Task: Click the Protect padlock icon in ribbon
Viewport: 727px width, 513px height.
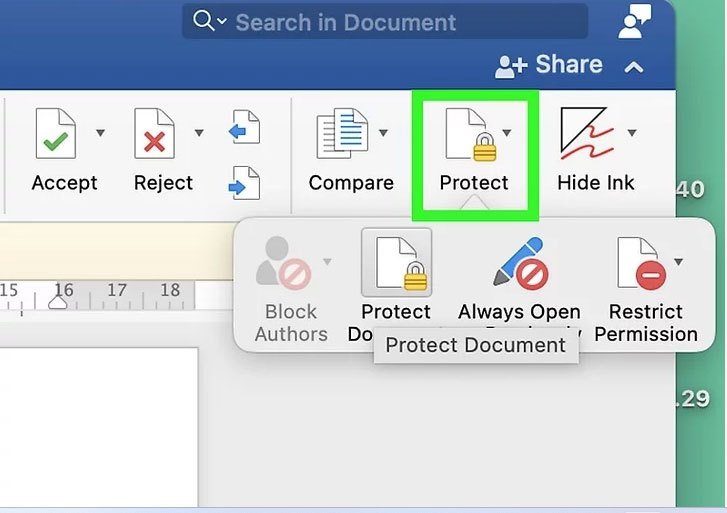Action: click(x=471, y=135)
